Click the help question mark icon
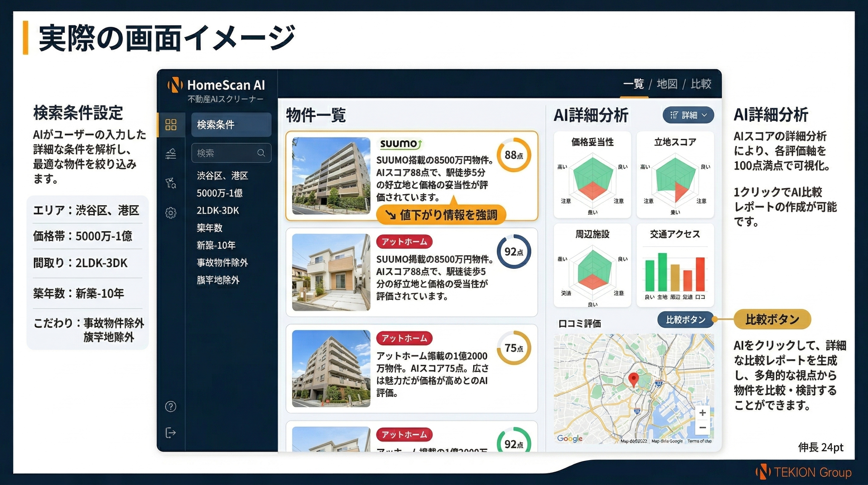Viewport: 868px width, 485px height. click(x=171, y=406)
